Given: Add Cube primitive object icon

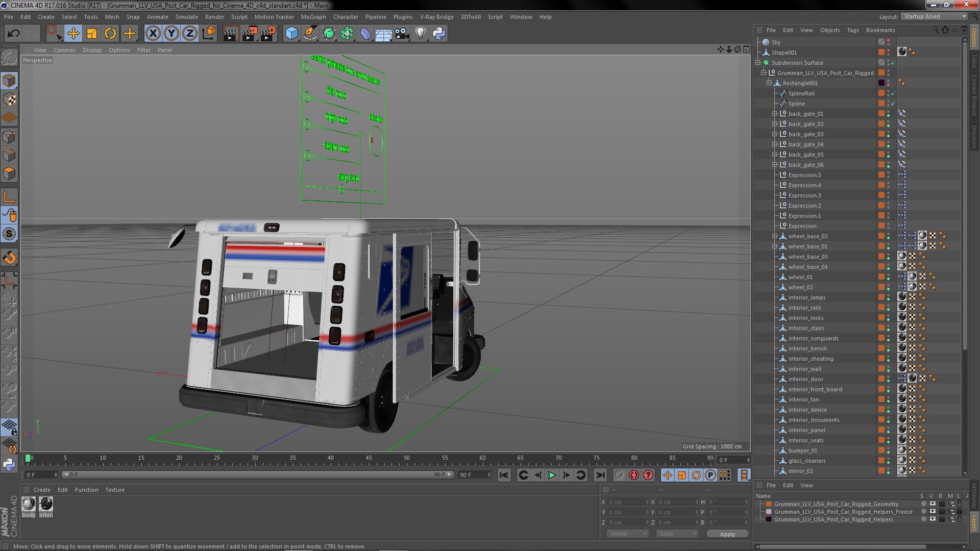Looking at the screenshot, I should [x=291, y=34].
